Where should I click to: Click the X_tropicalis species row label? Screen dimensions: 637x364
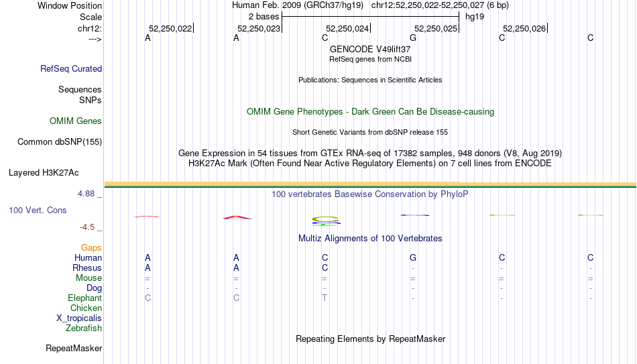[x=79, y=318]
